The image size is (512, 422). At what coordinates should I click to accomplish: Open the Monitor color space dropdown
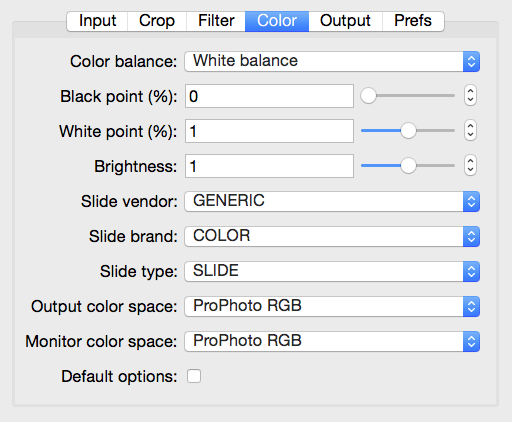(332, 341)
